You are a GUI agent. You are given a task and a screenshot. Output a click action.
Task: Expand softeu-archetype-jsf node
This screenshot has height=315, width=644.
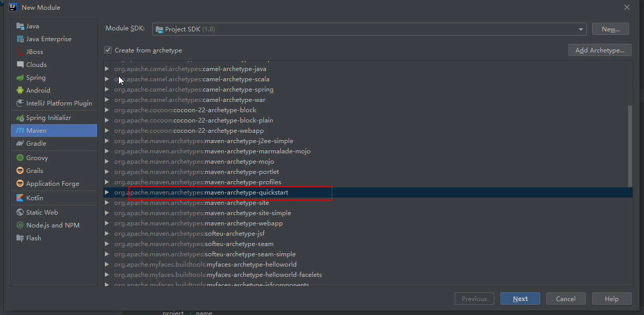tap(107, 234)
